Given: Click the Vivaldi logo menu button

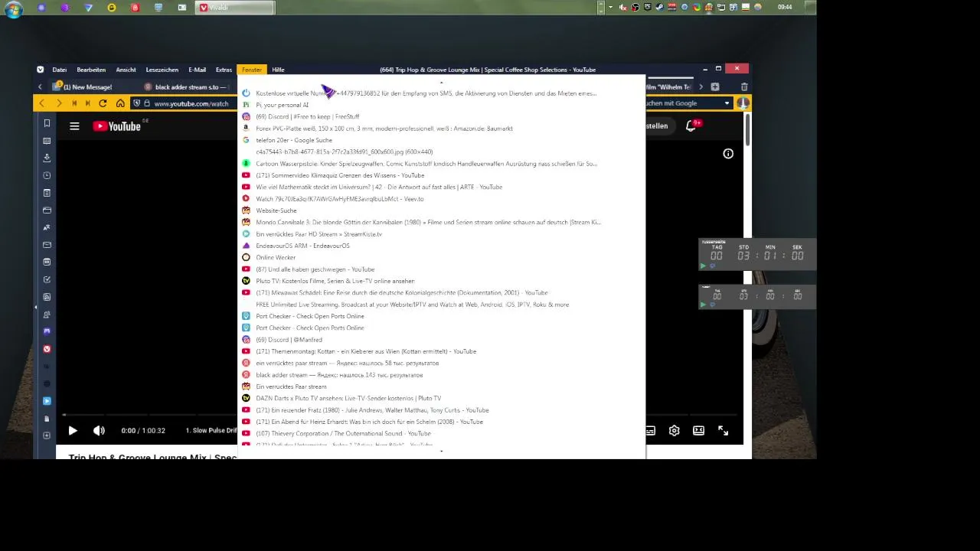Looking at the screenshot, I should click(x=40, y=70).
